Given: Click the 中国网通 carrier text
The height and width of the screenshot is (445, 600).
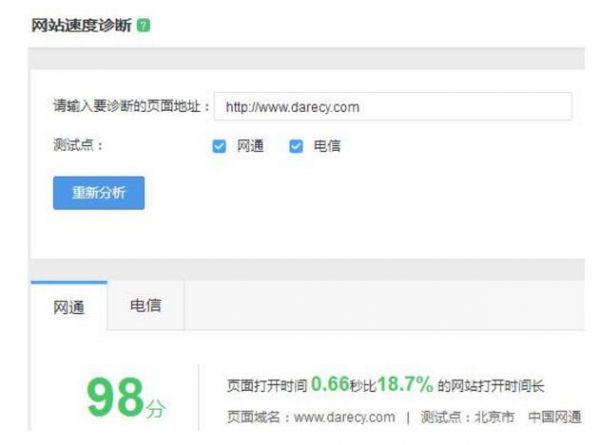Looking at the screenshot, I should [554, 417].
